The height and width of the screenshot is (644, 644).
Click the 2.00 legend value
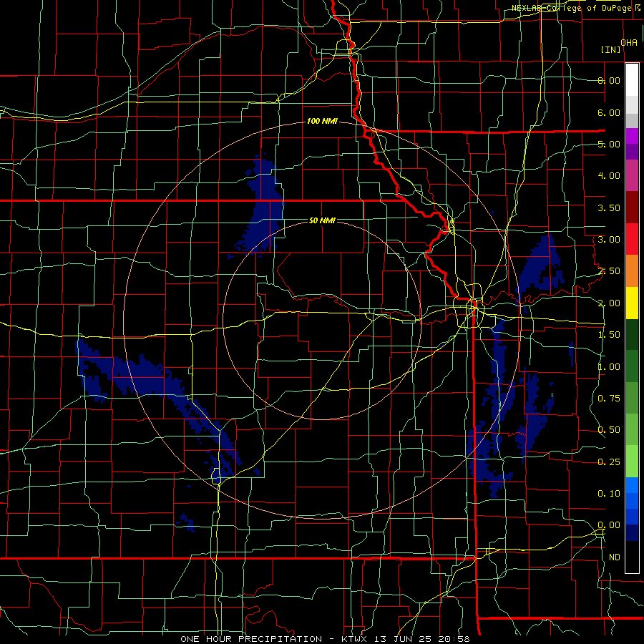[609, 303]
